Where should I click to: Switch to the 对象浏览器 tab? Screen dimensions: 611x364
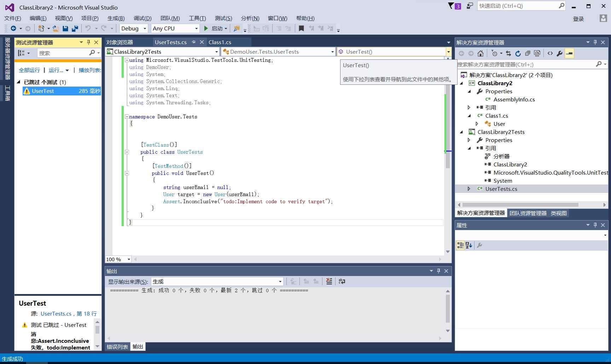click(x=120, y=42)
